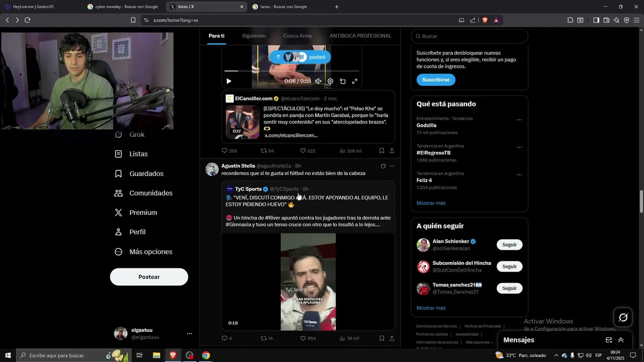
Task: Share the ElCanciller quoted post
Action: (x=392, y=151)
